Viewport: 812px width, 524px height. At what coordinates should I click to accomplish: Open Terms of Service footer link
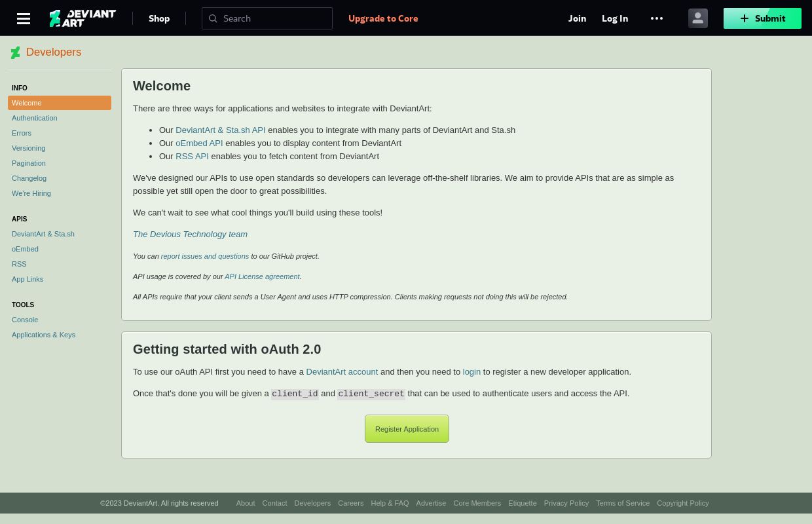click(x=623, y=503)
